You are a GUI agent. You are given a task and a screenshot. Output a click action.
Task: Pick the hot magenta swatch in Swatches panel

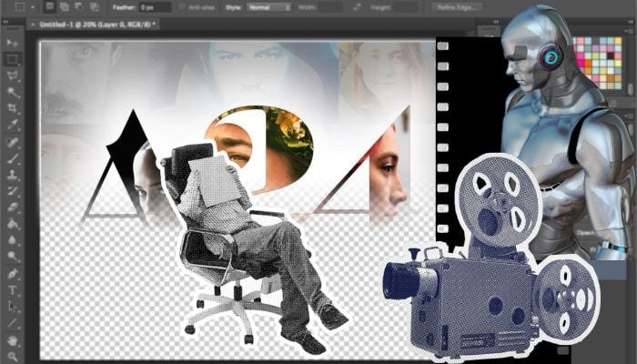click(581, 64)
